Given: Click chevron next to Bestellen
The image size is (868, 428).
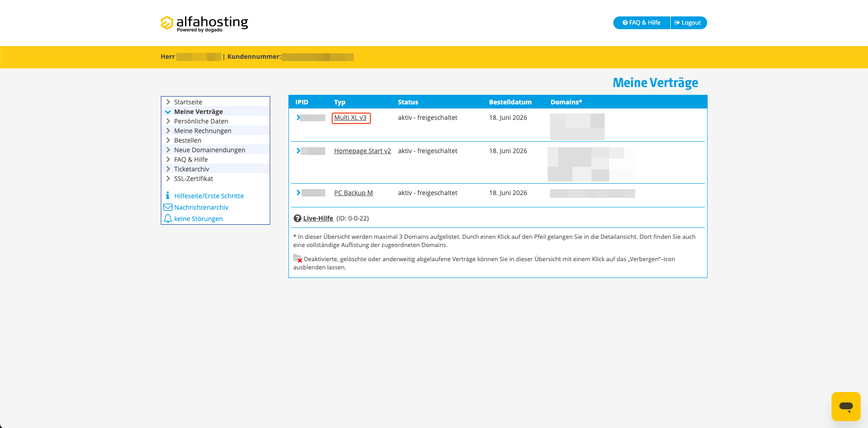Looking at the screenshot, I should click(168, 140).
